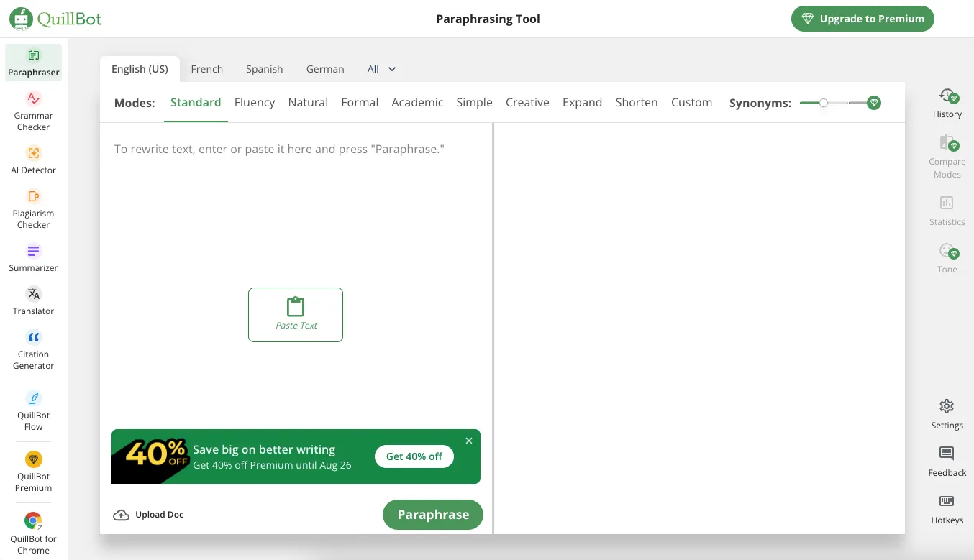
Task: Select the Spanish language tab
Action: click(265, 69)
